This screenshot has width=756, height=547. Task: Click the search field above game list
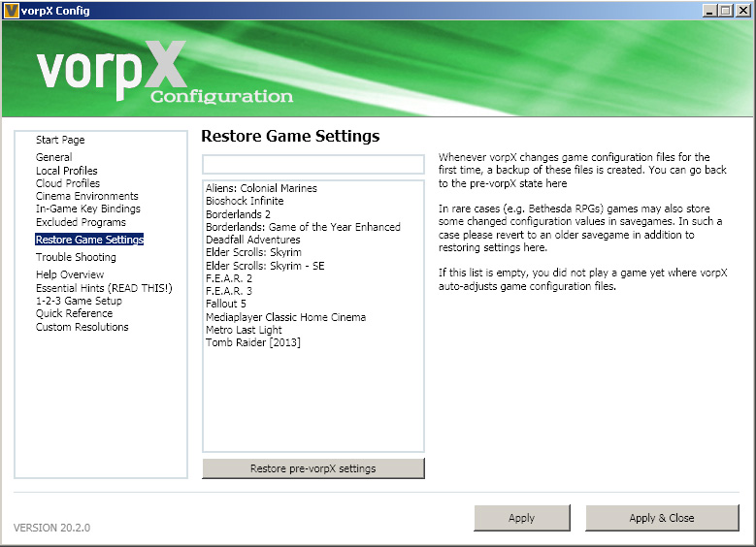(x=313, y=164)
